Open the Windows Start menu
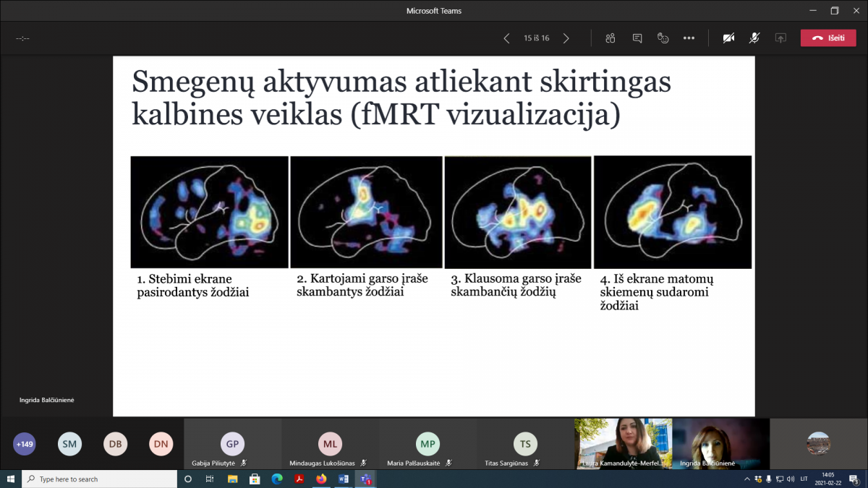 (11, 479)
